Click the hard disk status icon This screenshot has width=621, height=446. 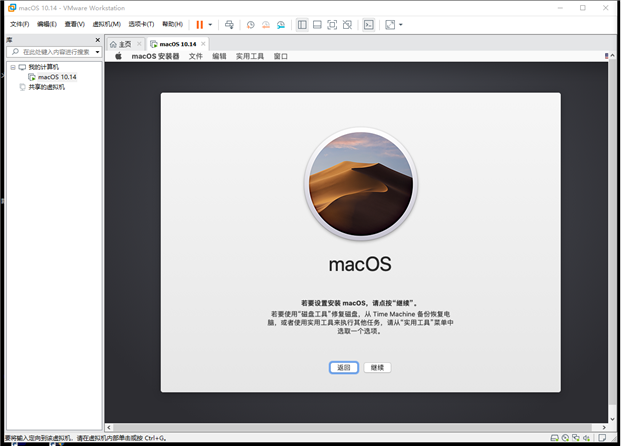pos(555,438)
